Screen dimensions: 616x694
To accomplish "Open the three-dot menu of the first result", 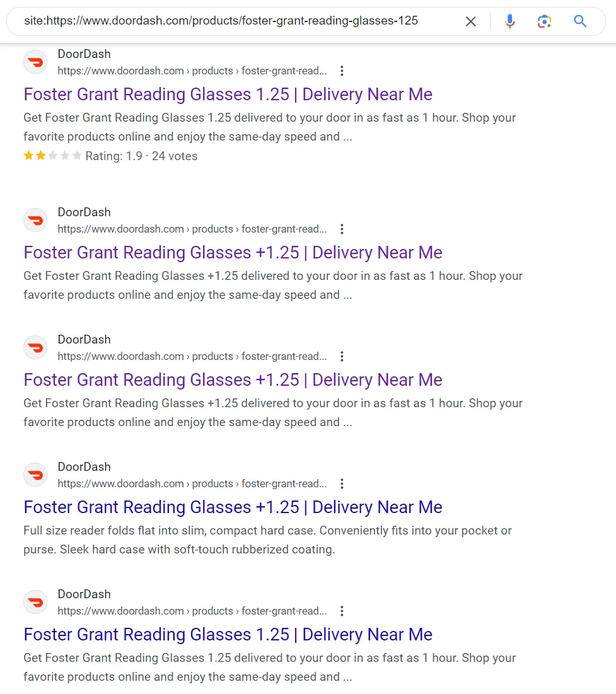I will [342, 71].
